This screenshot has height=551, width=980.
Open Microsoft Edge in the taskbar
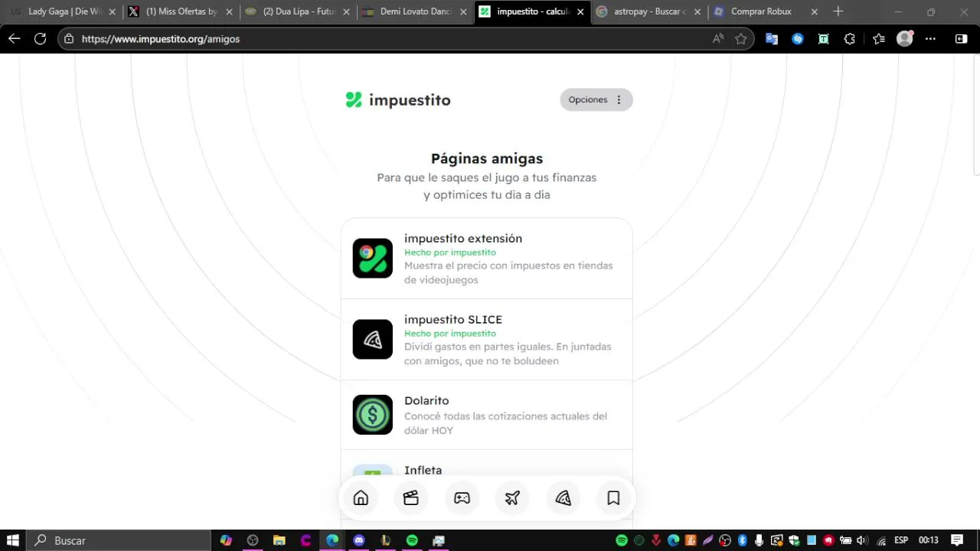332,540
